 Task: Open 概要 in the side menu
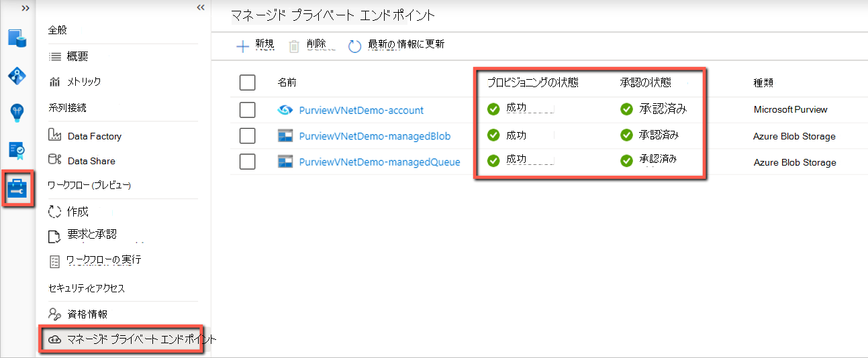point(77,57)
